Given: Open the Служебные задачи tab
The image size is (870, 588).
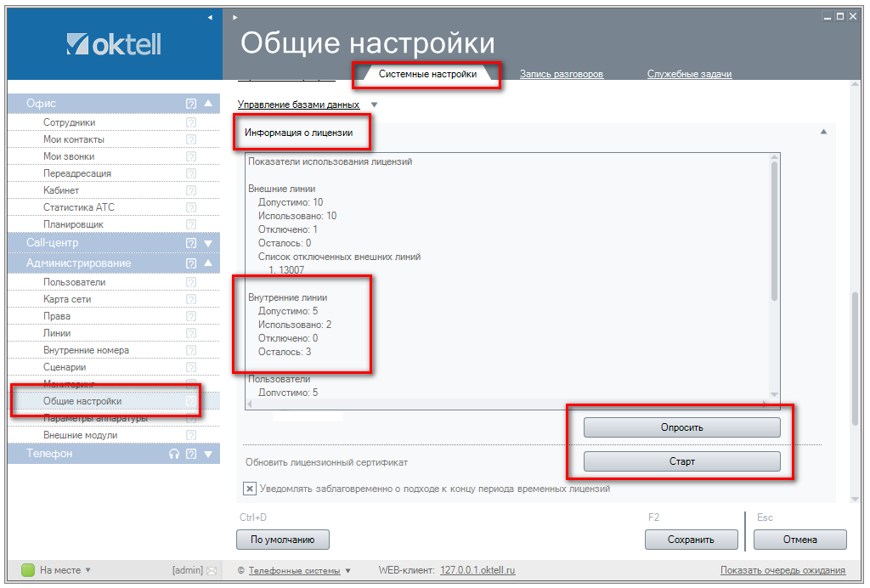Looking at the screenshot, I should [x=689, y=74].
